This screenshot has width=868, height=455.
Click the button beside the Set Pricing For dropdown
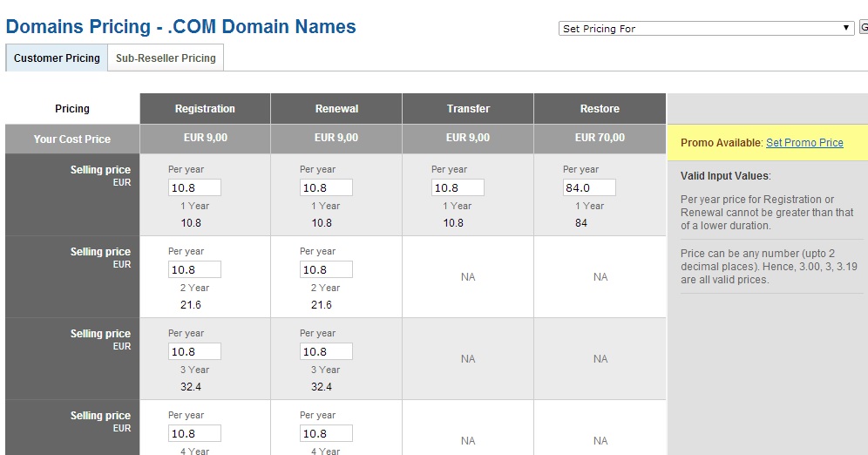[864, 28]
